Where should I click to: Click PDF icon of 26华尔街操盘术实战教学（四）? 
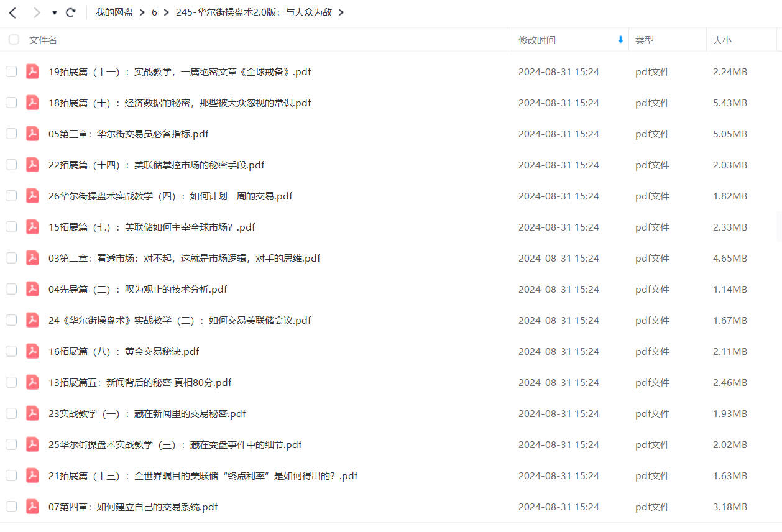tap(32, 196)
